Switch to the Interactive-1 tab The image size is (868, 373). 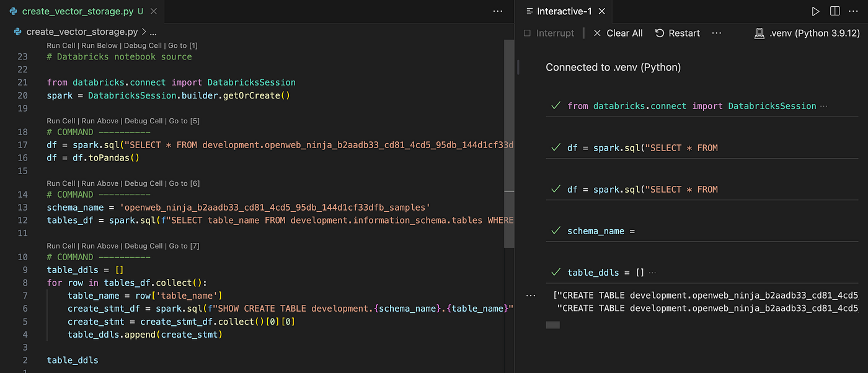[x=564, y=11]
